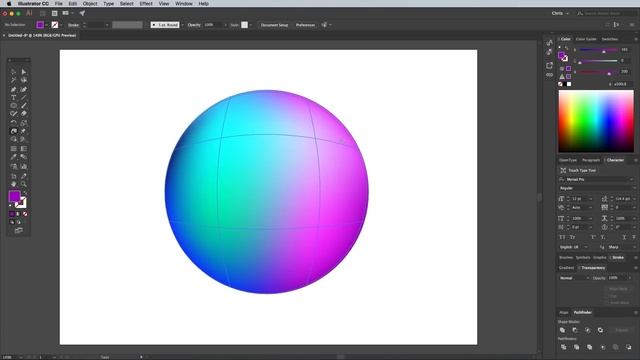Open the stroke brush definition dropdown
The image size is (640, 360).
click(x=182, y=25)
